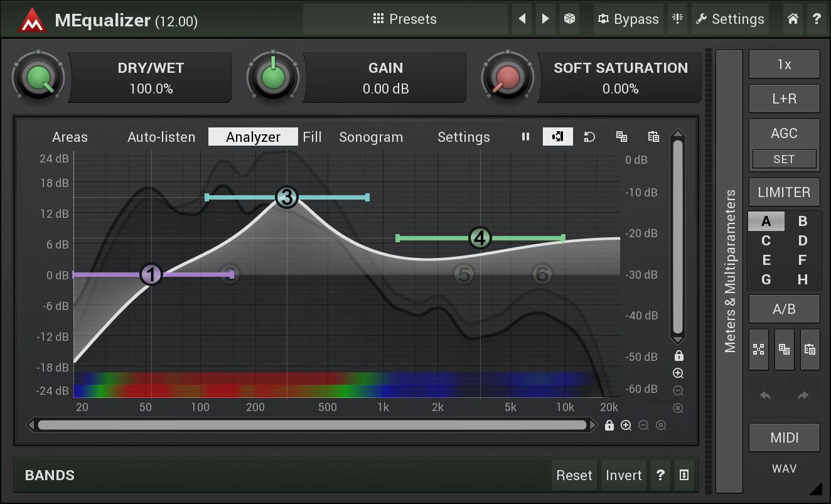The width and height of the screenshot is (831, 504).
Task: Click the random preset dice icon
Action: coord(569,19)
